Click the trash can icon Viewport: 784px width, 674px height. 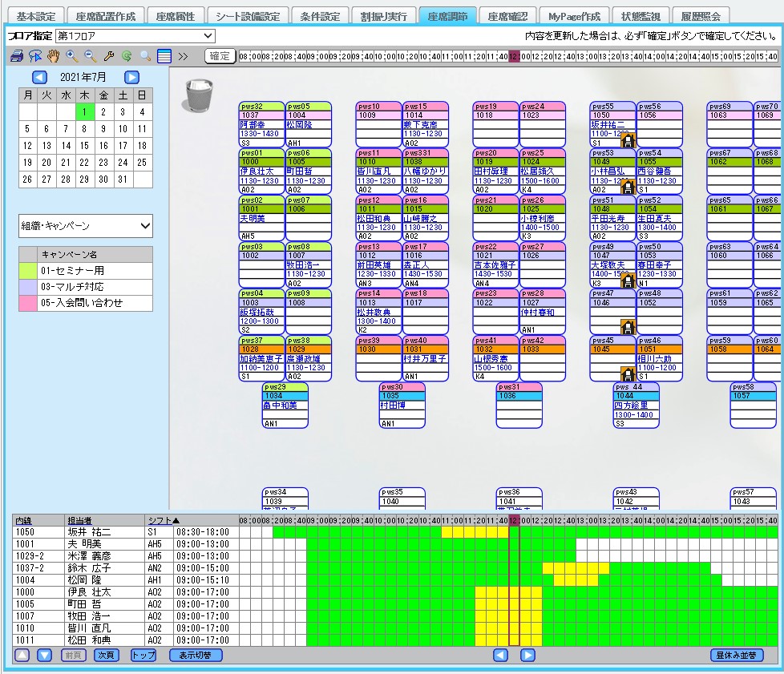tap(199, 95)
